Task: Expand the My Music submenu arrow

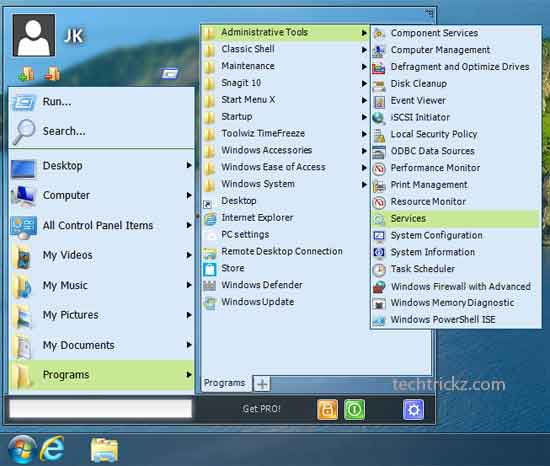Action: click(189, 285)
